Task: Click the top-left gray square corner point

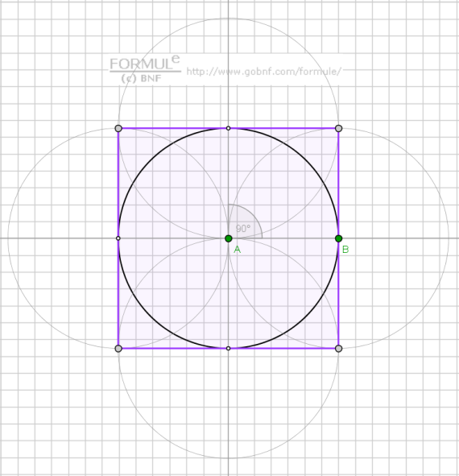Action: click(118, 128)
